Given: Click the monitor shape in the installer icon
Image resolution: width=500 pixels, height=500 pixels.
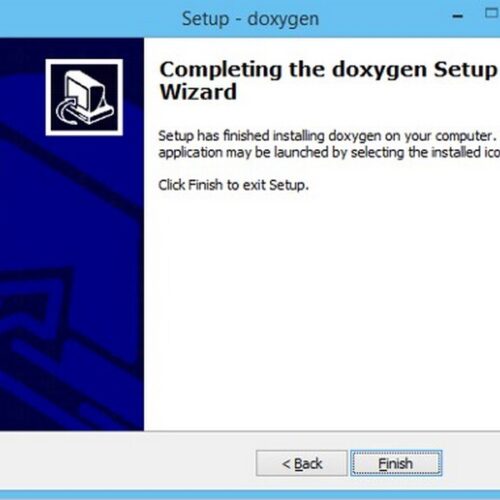Looking at the screenshot, I should pos(85,92).
